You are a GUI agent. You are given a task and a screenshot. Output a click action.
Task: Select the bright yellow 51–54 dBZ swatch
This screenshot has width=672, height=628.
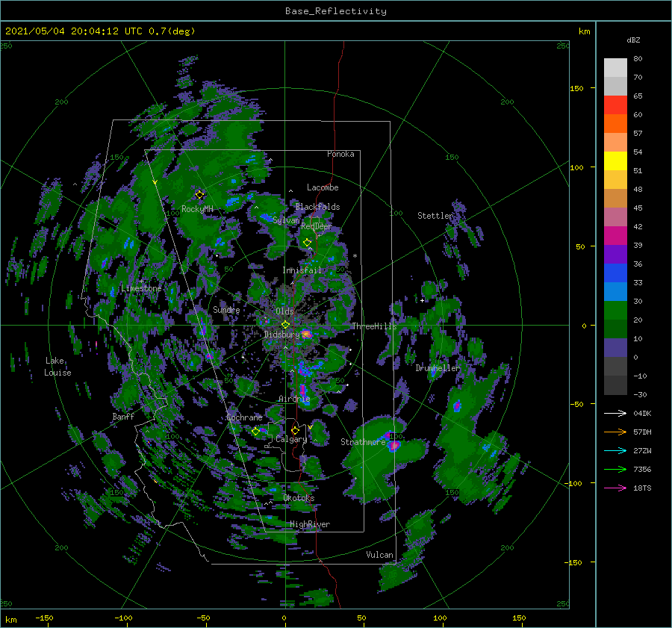tap(615, 161)
